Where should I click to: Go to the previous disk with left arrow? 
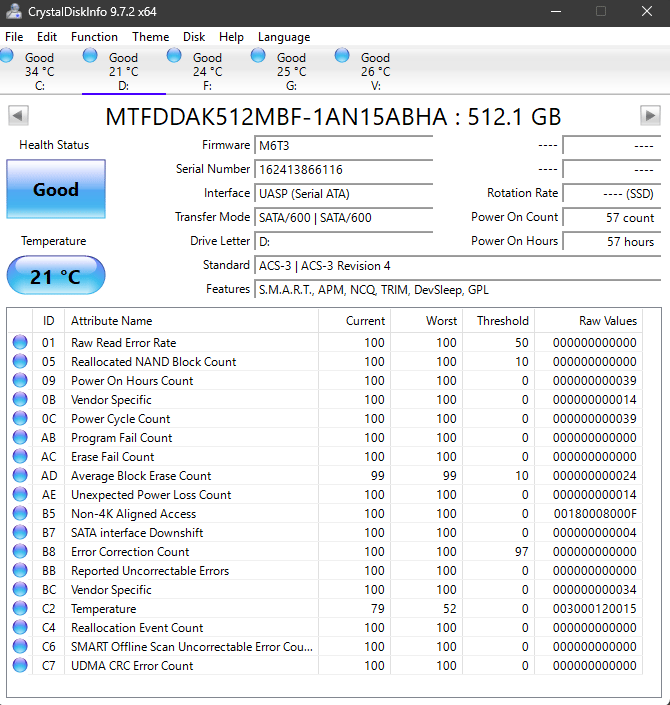[x=18, y=116]
